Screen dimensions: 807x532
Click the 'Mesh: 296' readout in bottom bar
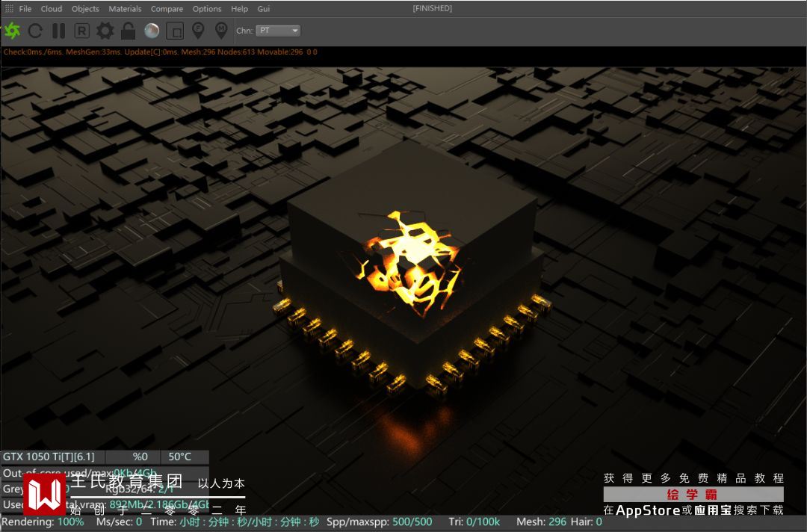542,522
